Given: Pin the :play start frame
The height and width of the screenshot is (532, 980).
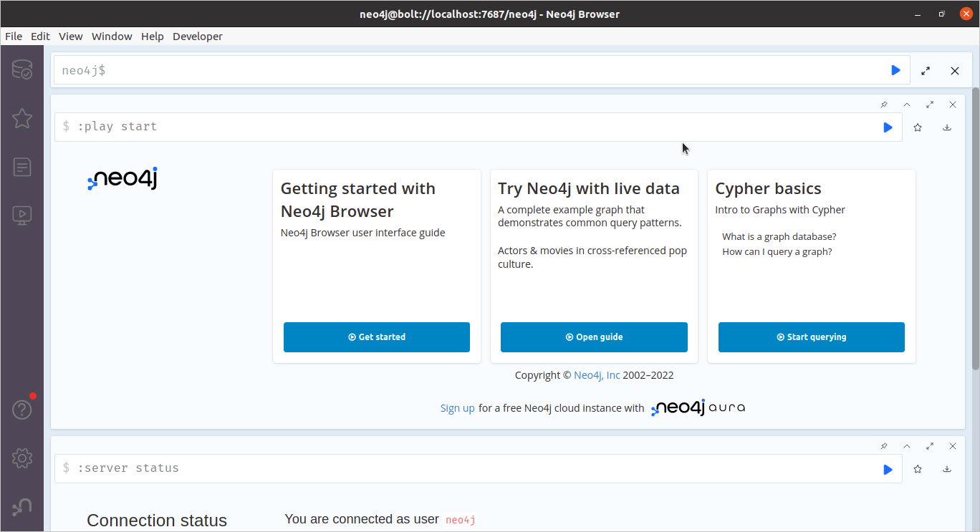Looking at the screenshot, I should [883, 105].
